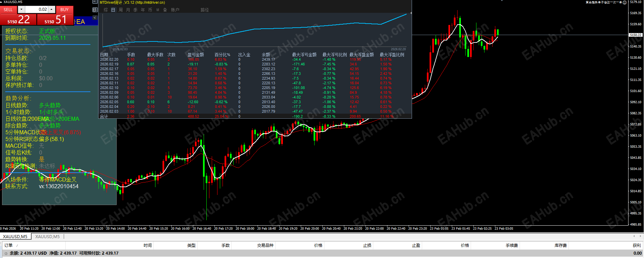The width and height of the screenshot is (644, 258).
Task: Sort terminal by 止盈 column header
Action: [x=416, y=246]
